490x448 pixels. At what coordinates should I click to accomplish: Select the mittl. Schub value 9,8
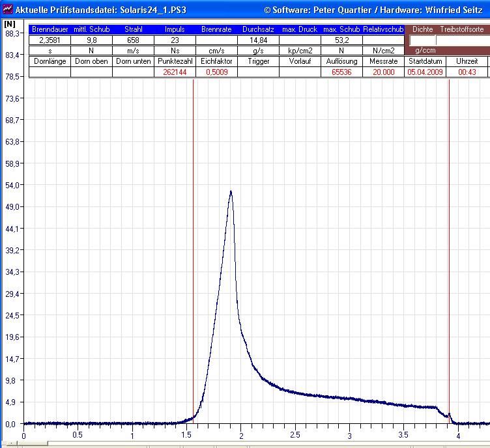91,40
